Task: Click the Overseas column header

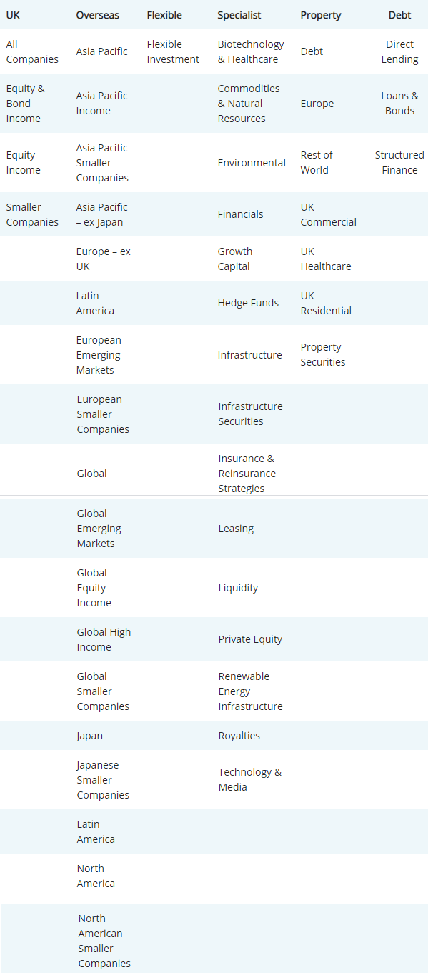Action: (98, 15)
